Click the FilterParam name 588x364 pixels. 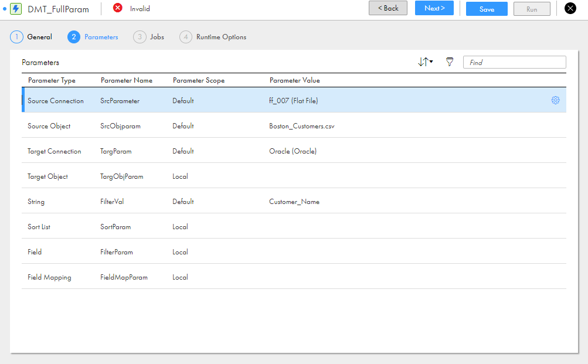click(x=116, y=252)
